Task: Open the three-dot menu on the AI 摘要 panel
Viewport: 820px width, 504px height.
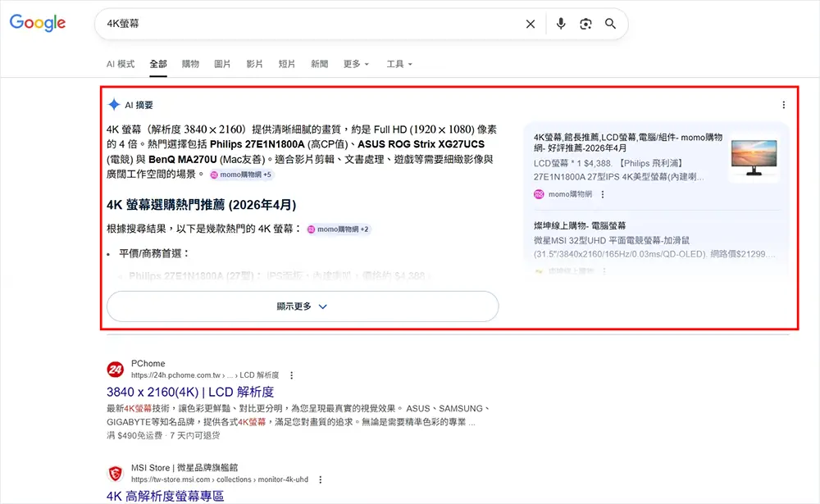Action: coord(785,105)
